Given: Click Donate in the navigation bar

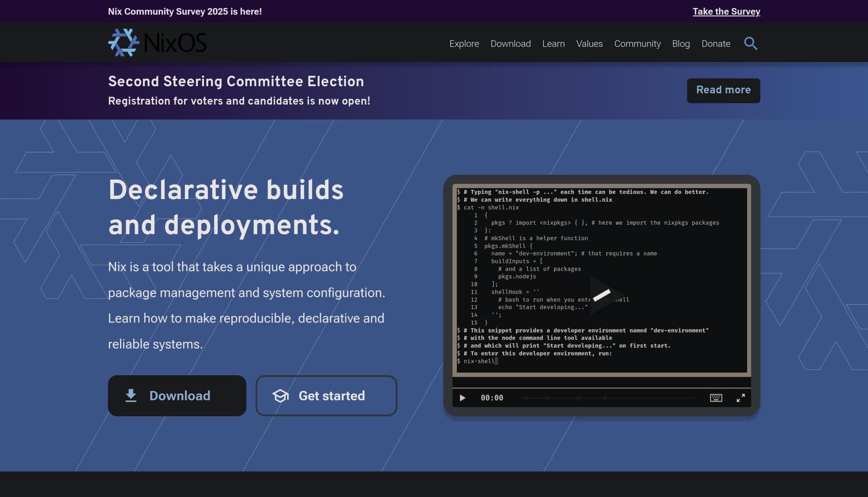Looking at the screenshot, I should click(716, 43).
